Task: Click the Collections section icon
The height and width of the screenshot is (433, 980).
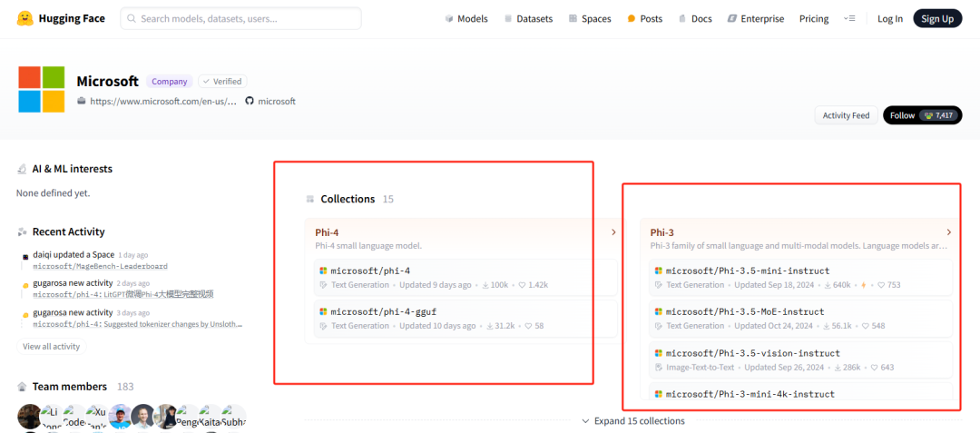Action: (310, 200)
